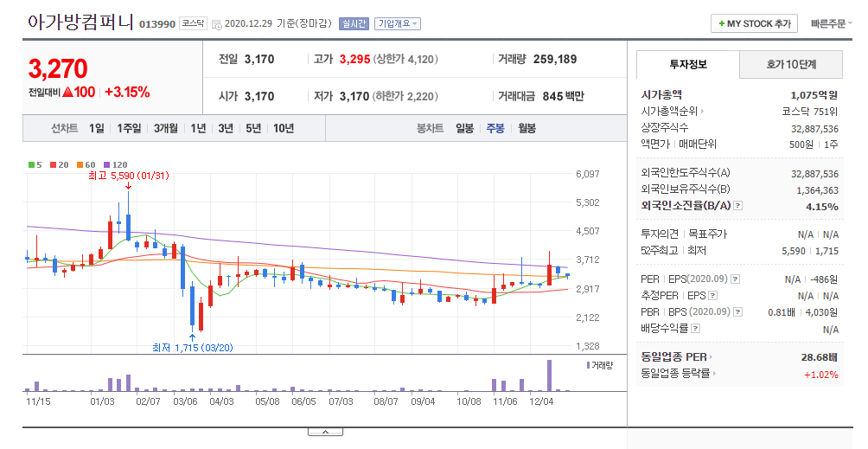Click 거래대금 value 845 백만

click(563, 96)
